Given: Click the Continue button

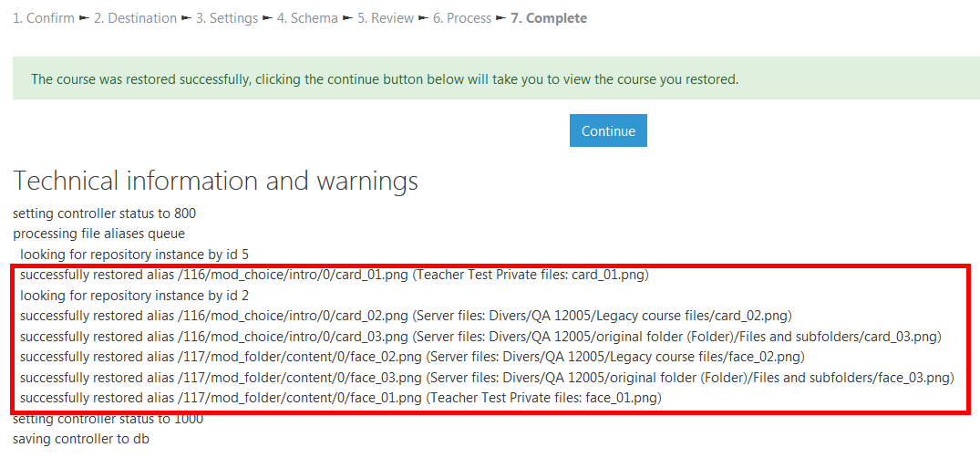Looking at the screenshot, I should [x=608, y=130].
